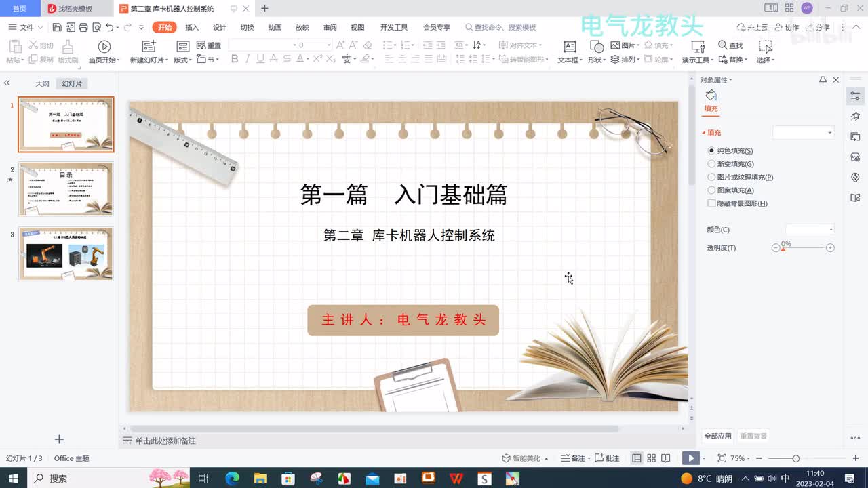Image resolution: width=868 pixels, height=488 pixels.
Task: Open the 节 section dropdown
Action: (209, 60)
